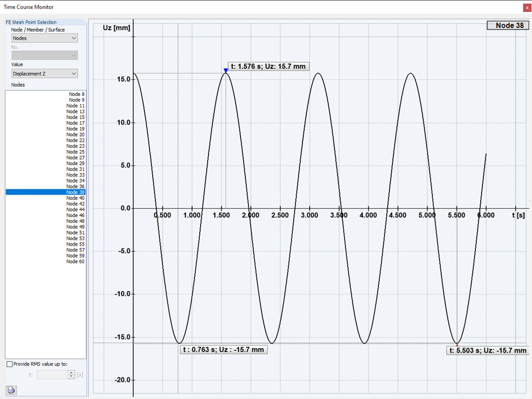Image resolution: width=532 pixels, height=399 pixels.
Task: Select Node 33 in the nodes list
Action: [45, 175]
